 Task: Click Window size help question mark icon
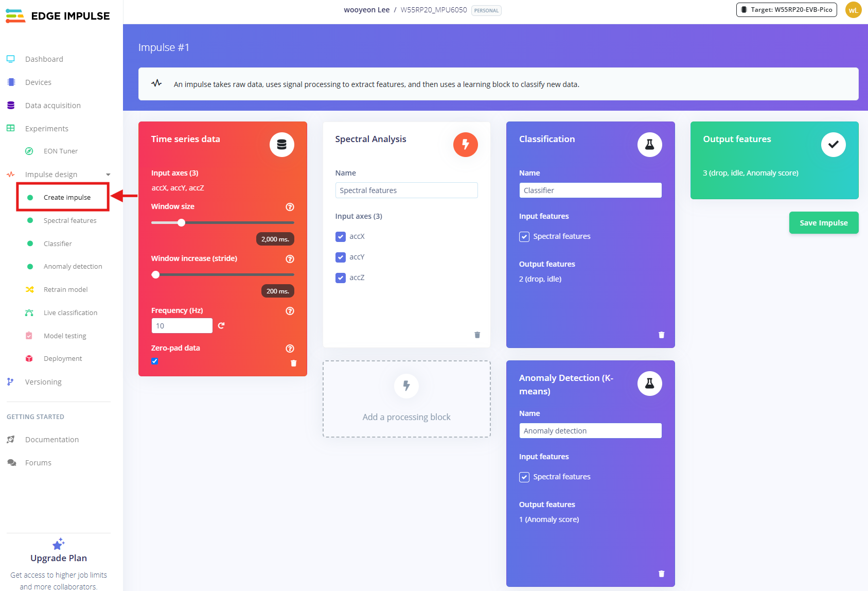[x=290, y=207]
